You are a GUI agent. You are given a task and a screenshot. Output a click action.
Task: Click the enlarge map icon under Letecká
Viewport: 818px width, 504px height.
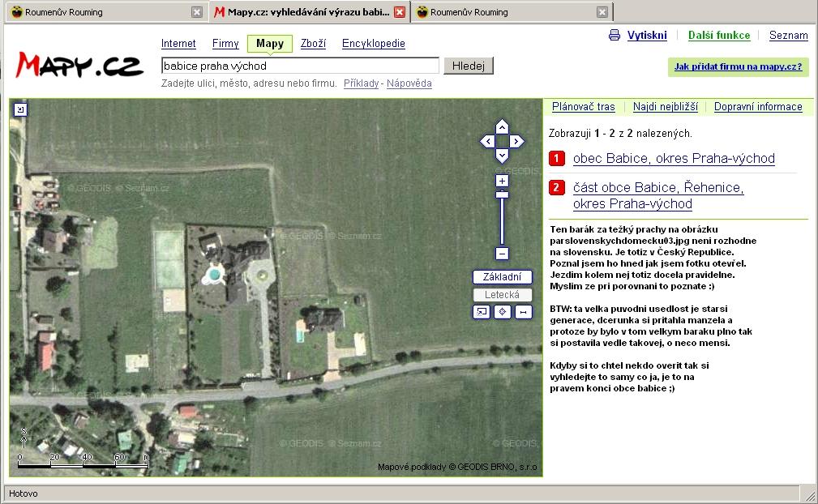[482, 312]
